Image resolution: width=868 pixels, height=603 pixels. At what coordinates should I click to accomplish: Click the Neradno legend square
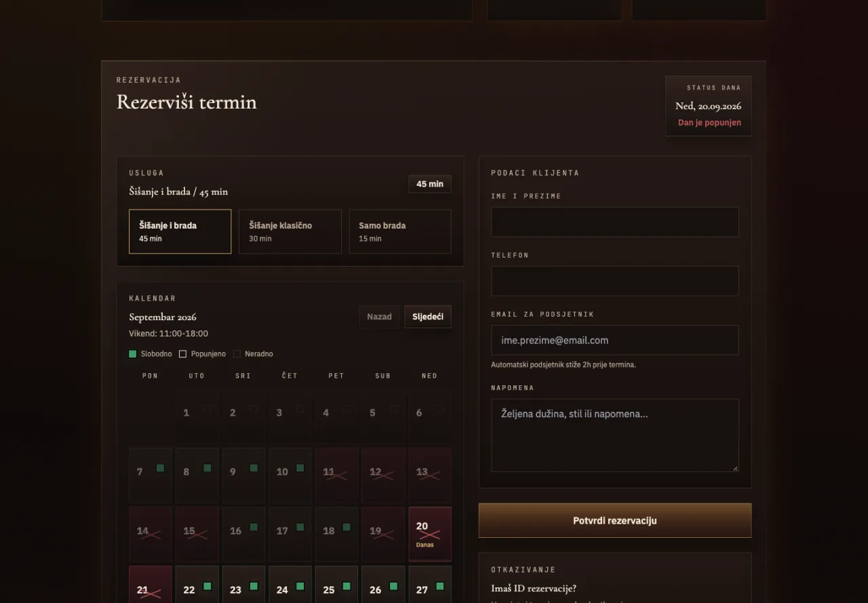(237, 354)
